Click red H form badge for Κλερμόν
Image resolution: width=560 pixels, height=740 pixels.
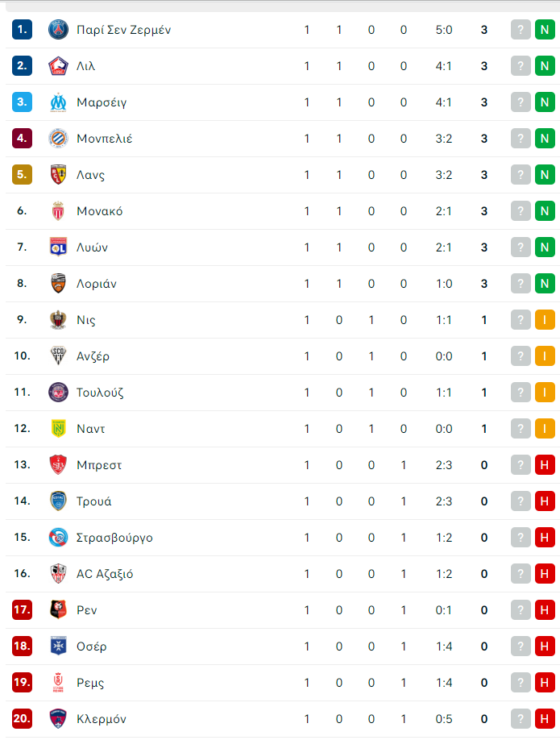[x=545, y=719]
